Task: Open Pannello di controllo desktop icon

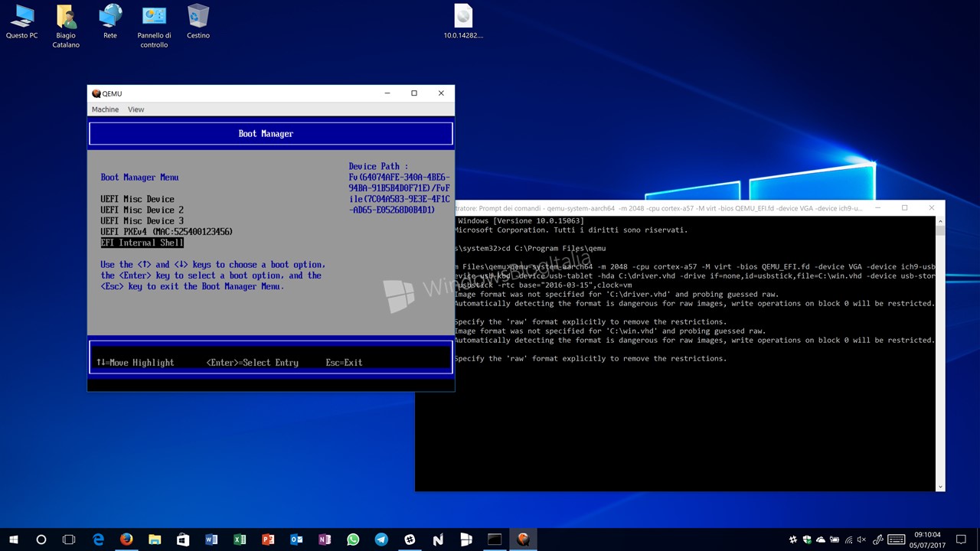Action: pos(154,26)
